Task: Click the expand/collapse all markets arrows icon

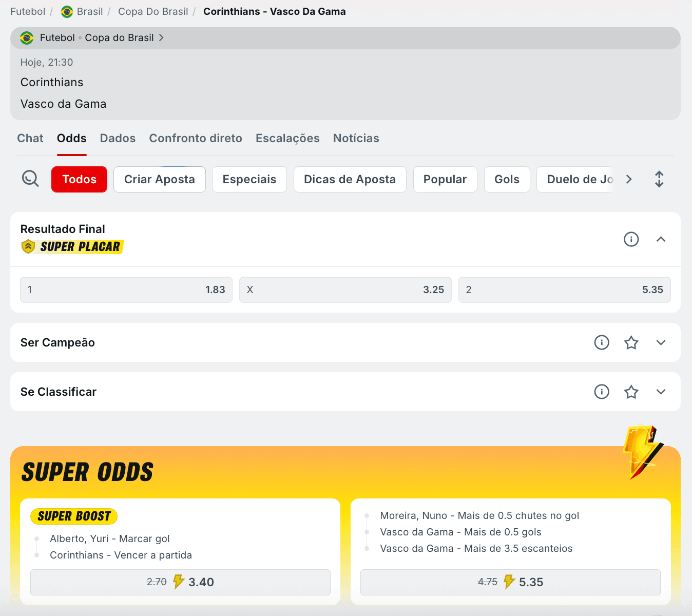Action: point(659,179)
